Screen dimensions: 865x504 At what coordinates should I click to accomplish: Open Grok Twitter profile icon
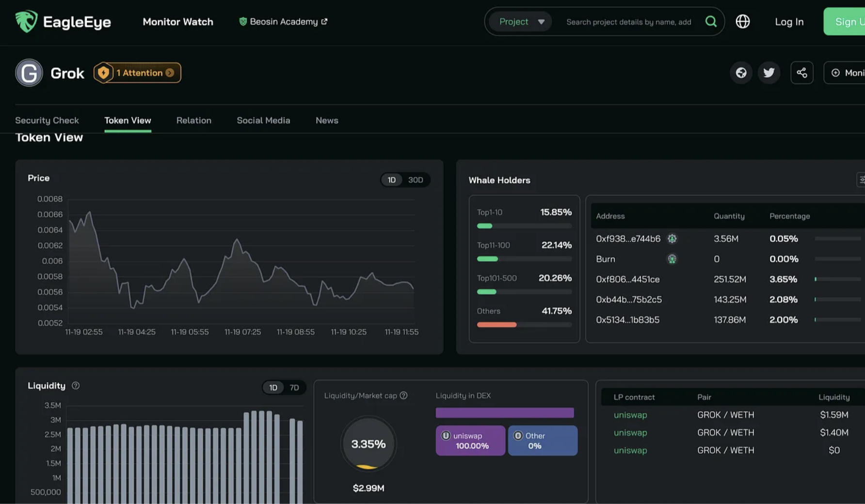point(769,73)
